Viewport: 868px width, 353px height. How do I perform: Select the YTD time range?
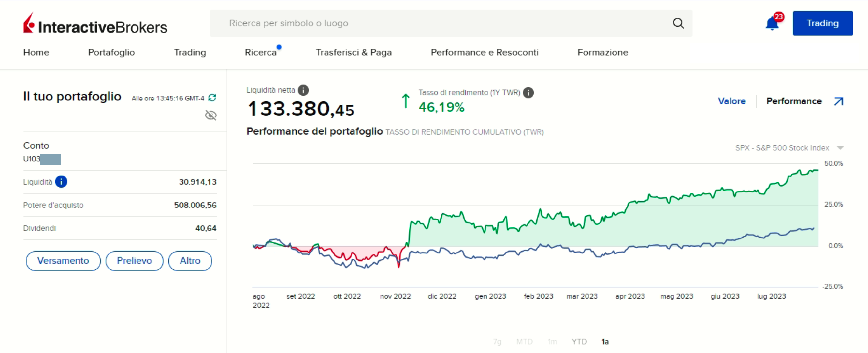coord(579,342)
